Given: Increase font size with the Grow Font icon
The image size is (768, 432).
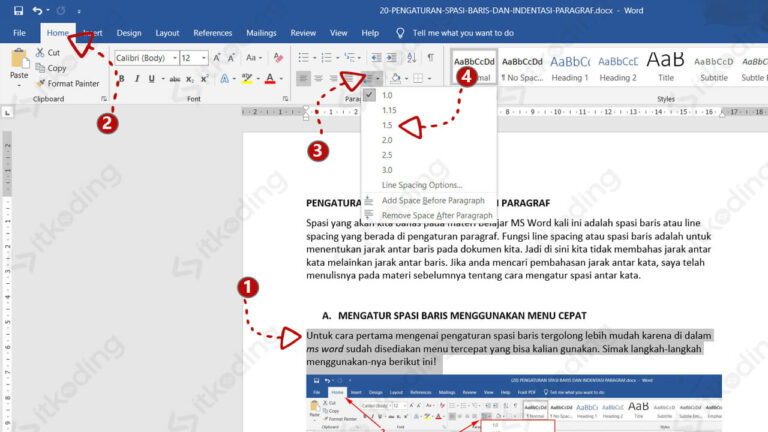Looking at the screenshot, I should tap(217, 58).
